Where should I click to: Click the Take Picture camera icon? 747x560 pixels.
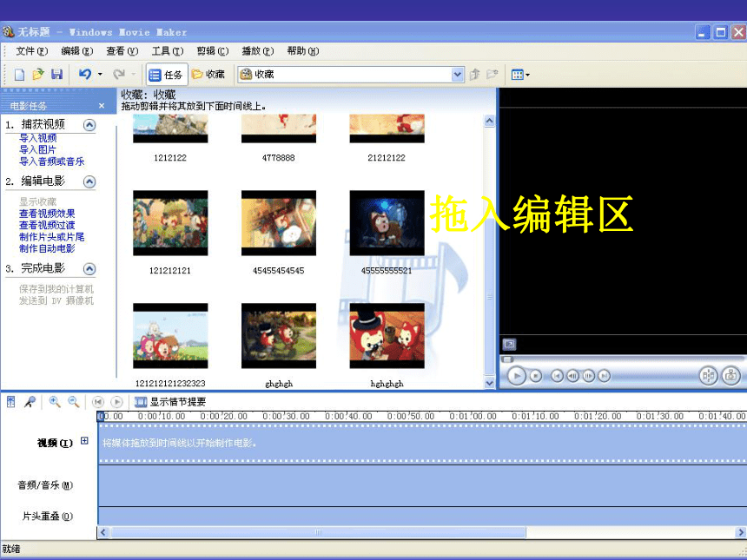[730, 376]
